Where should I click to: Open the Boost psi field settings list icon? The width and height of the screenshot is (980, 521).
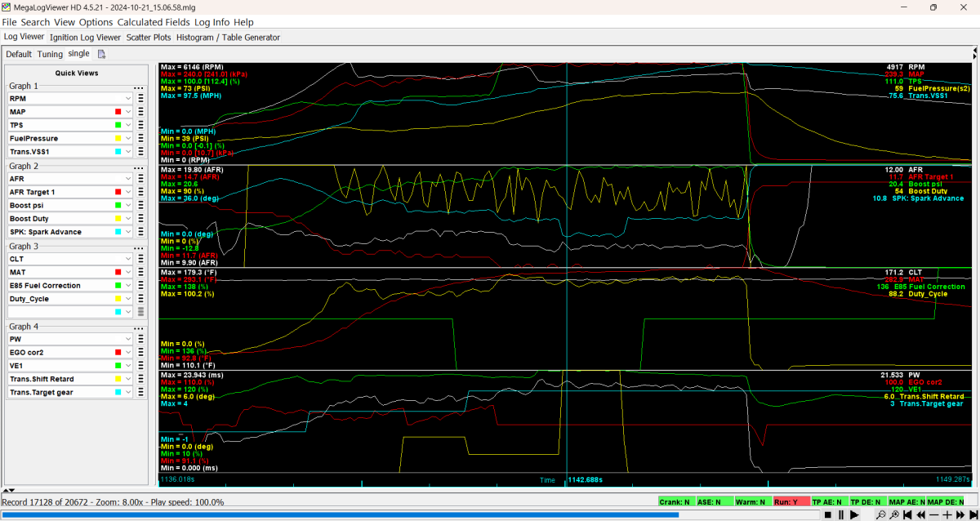140,205
